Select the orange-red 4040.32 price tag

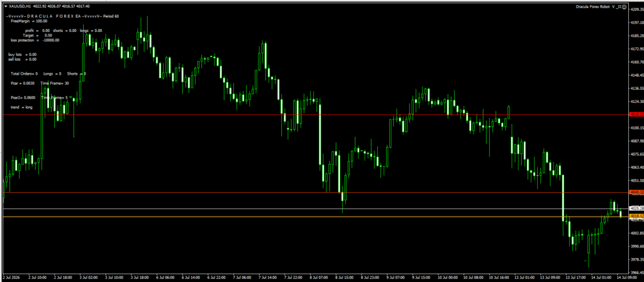pyautogui.click(x=636, y=192)
